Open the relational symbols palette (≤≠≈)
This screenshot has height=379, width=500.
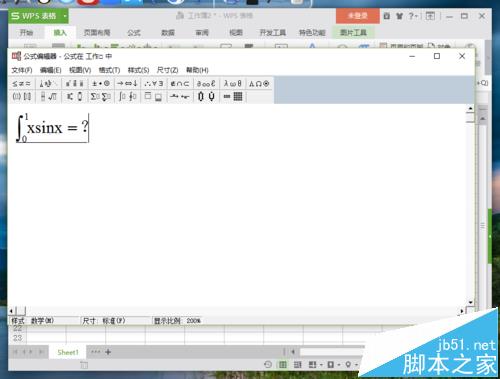[x=21, y=84]
